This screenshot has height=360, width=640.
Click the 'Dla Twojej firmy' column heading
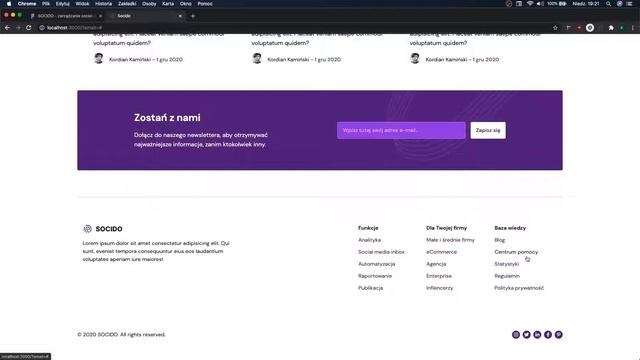point(447,228)
